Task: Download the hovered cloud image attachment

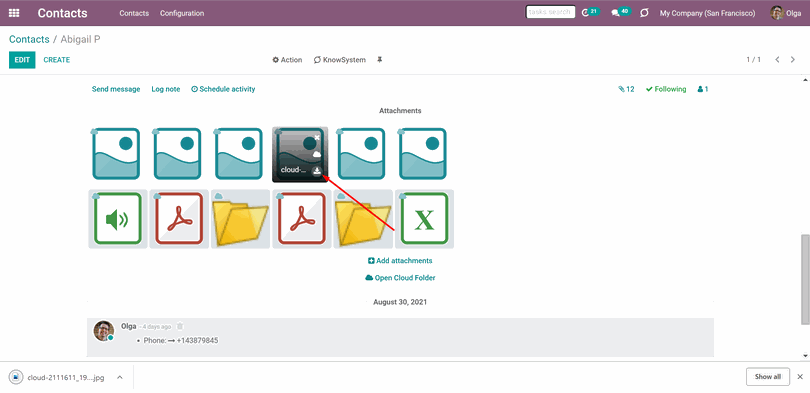Action: (x=317, y=171)
